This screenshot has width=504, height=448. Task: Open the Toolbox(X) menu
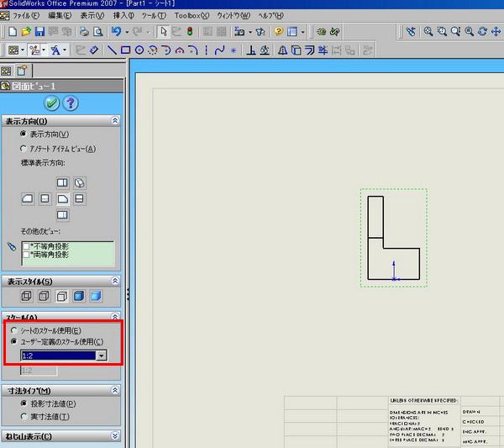(x=192, y=15)
